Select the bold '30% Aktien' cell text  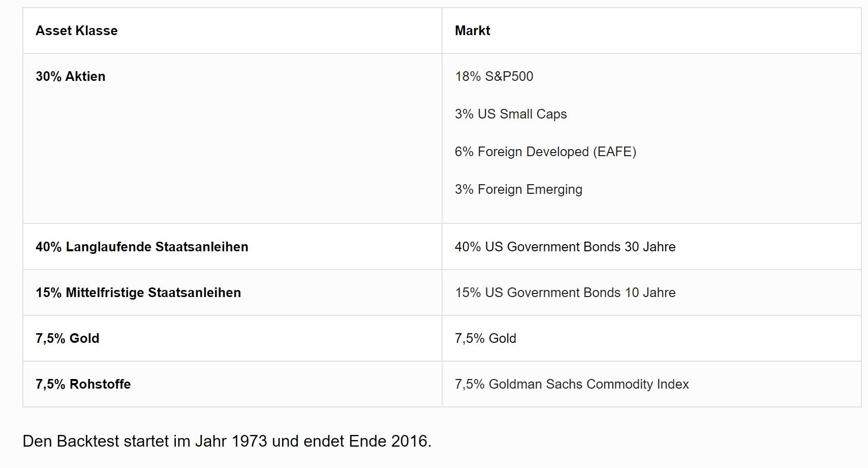[x=70, y=76]
